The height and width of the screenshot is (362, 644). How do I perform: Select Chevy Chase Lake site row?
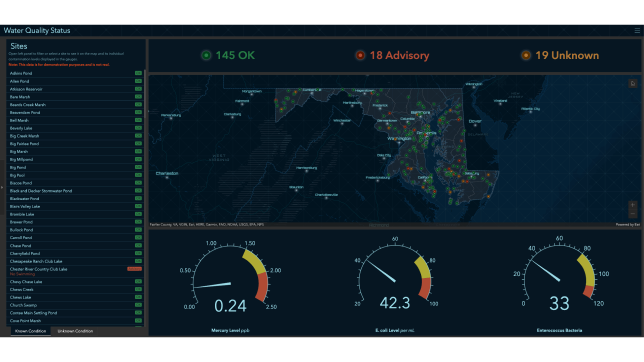(x=76, y=281)
